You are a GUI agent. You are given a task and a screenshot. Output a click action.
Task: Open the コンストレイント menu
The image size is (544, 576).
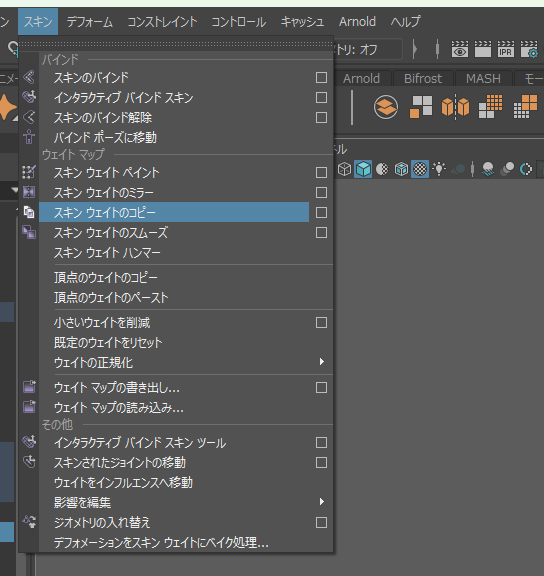tap(162, 22)
